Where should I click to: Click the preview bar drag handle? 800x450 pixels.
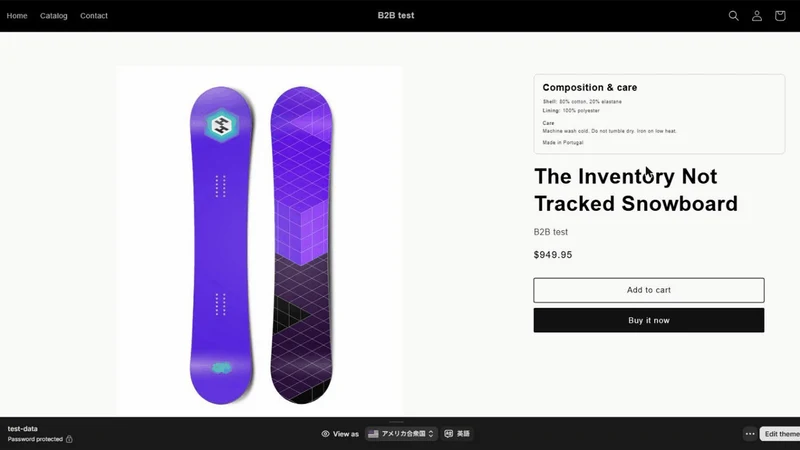point(396,422)
